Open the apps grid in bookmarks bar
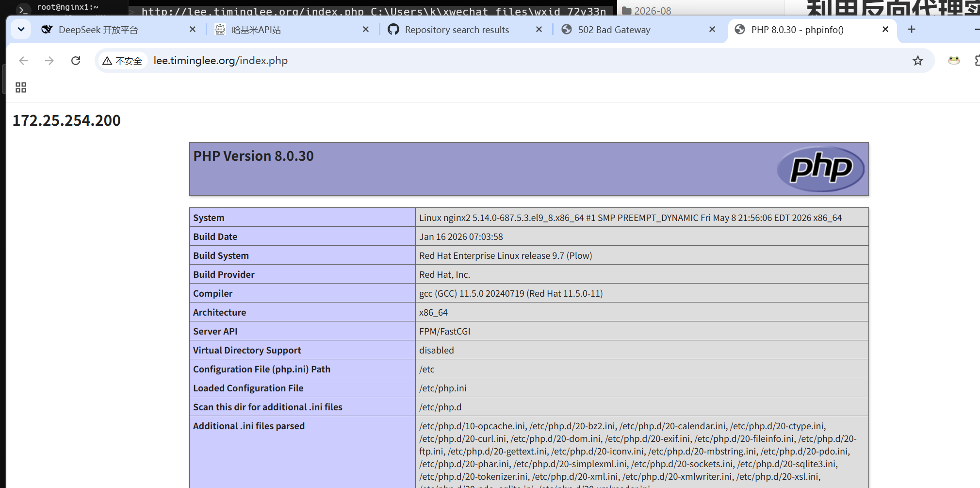The width and height of the screenshot is (980, 488). [21, 87]
